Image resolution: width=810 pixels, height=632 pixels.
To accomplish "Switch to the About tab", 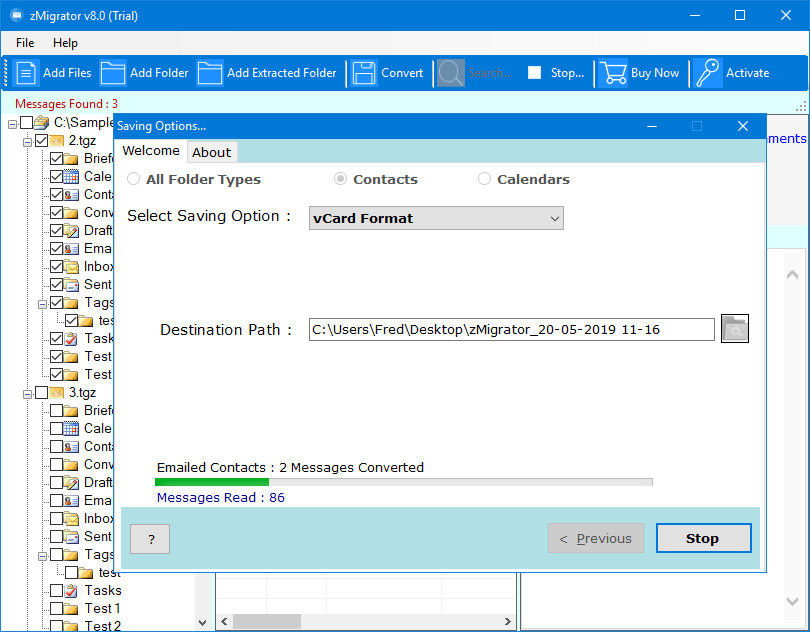I will pyautogui.click(x=212, y=152).
